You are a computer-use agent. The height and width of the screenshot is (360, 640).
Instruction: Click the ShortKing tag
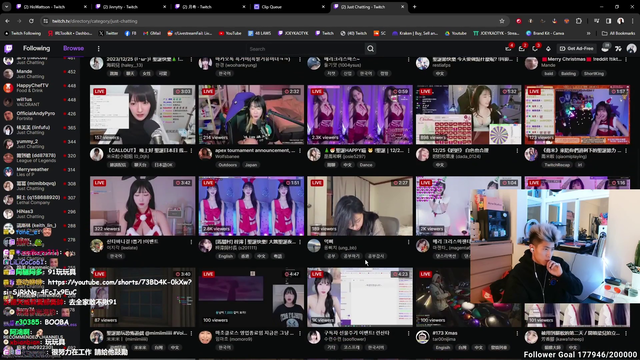coord(593,73)
